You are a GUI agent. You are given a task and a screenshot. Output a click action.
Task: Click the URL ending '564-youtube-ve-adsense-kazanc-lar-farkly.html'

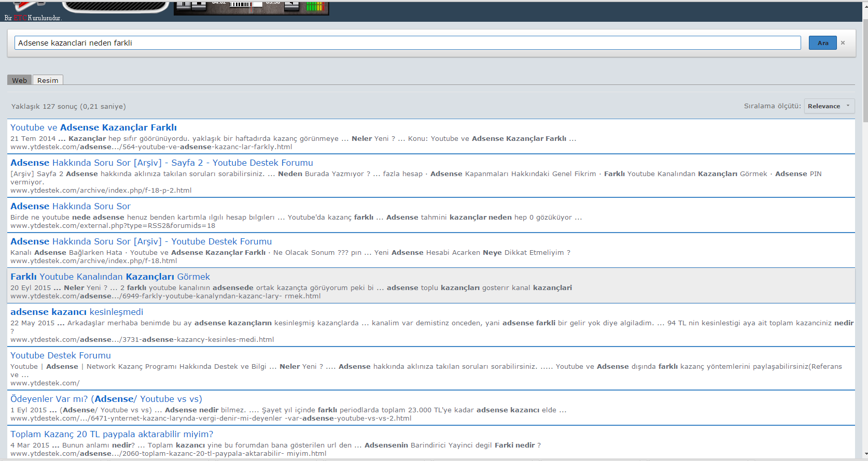pos(151,147)
